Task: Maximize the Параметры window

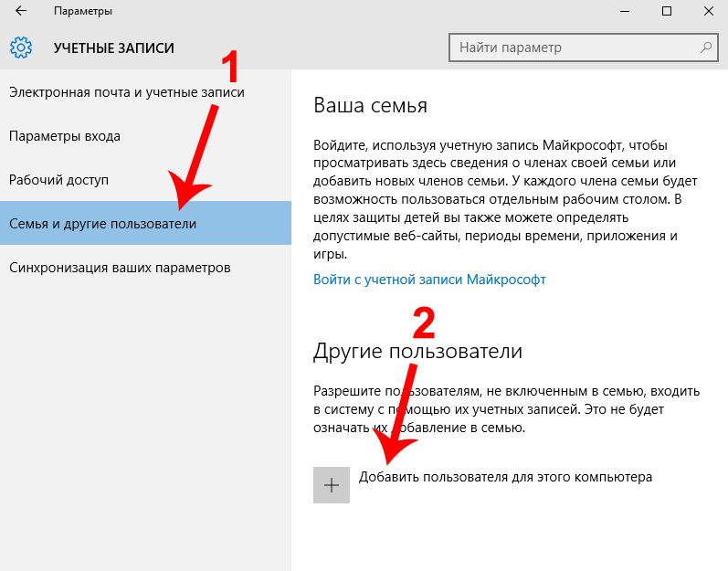Action: [667, 11]
